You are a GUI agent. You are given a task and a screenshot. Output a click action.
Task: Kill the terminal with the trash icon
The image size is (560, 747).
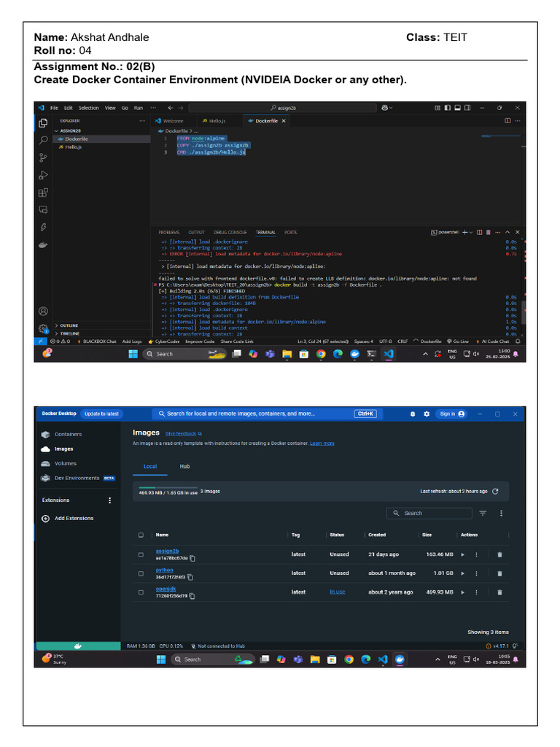point(488,233)
